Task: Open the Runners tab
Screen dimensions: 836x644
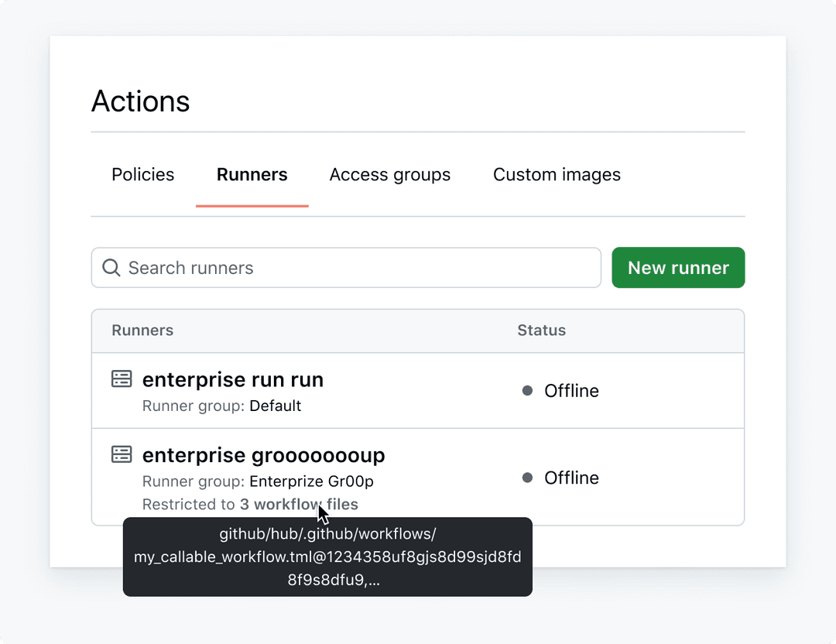Action: click(252, 175)
